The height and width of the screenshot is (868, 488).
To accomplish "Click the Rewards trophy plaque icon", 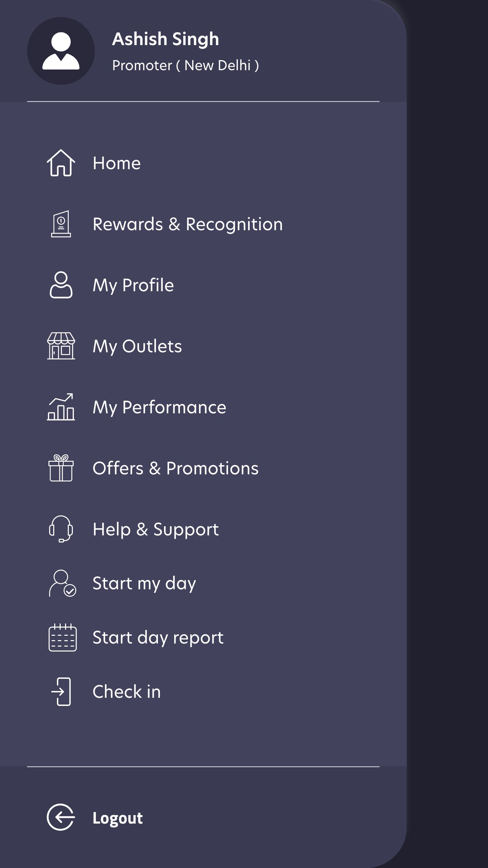I will point(61,224).
